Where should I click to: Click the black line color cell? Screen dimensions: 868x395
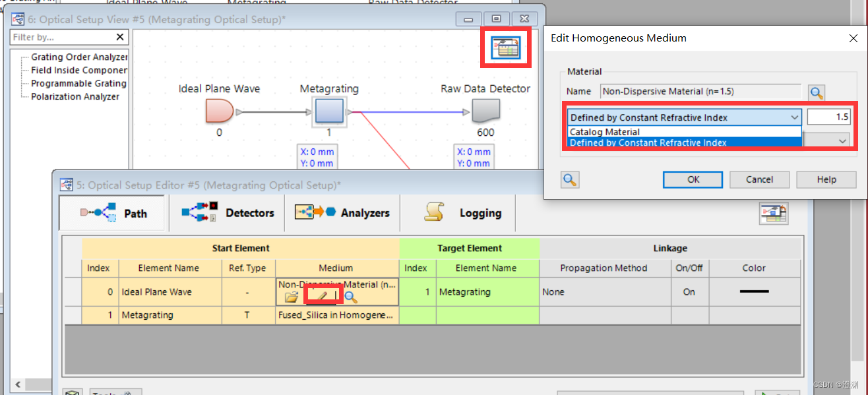[x=754, y=292]
